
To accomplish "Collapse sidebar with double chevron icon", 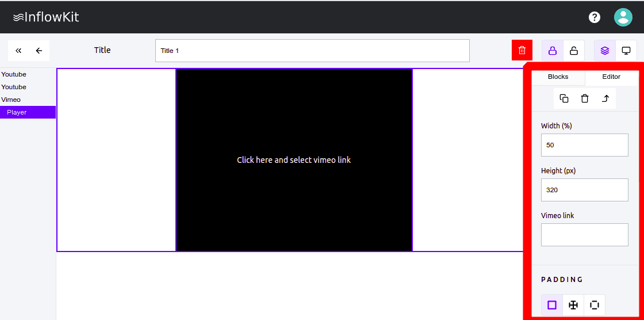I will (x=18, y=51).
